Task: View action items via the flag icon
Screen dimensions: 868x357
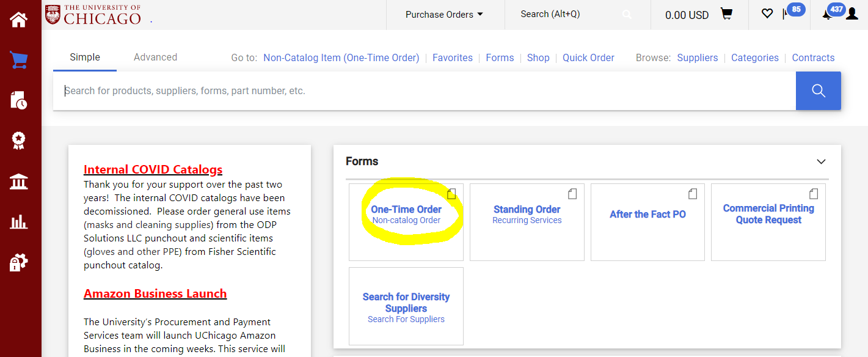Action: point(787,13)
